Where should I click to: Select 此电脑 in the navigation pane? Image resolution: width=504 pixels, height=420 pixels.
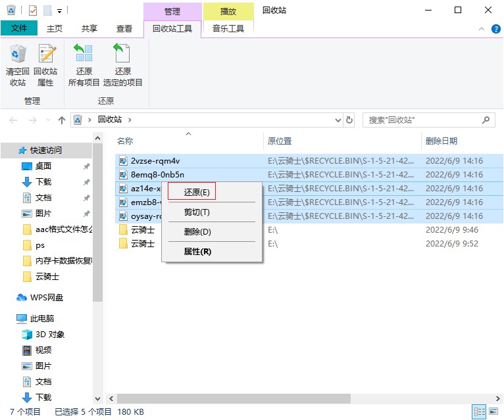[x=42, y=319]
